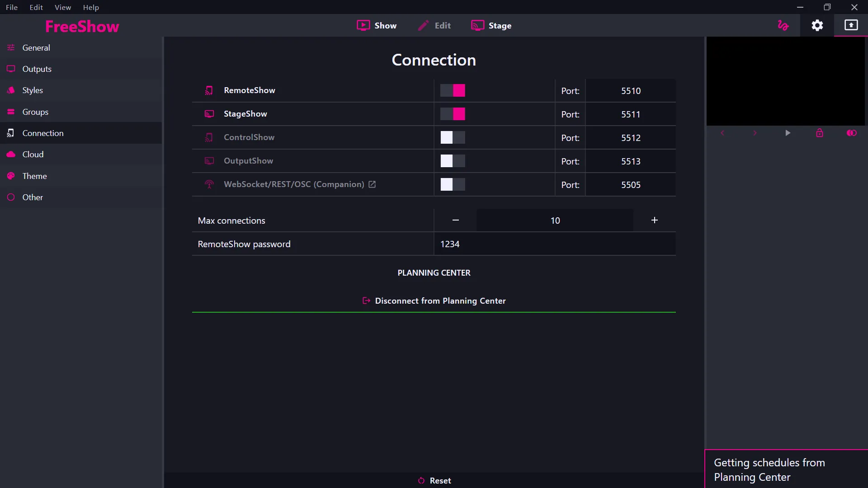Click the previous slide chevron under the preview
The image size is (868, 488).
pos(722,133)
